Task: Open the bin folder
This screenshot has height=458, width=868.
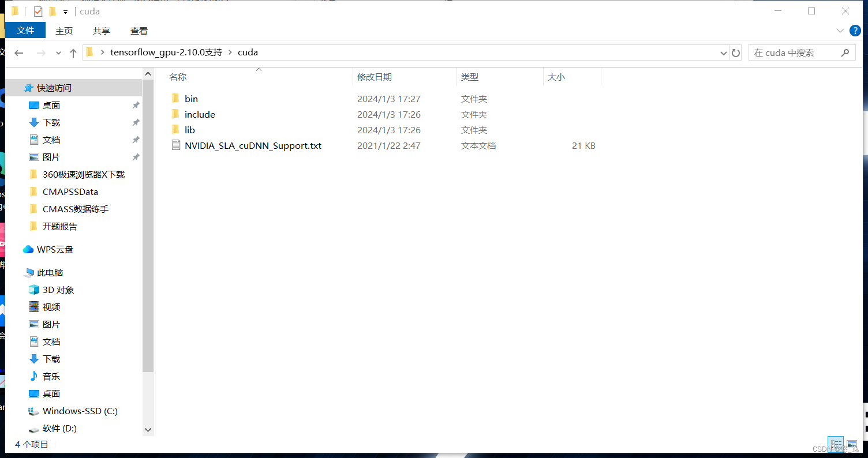Action: pyautogui.click(x=191, y=99)
